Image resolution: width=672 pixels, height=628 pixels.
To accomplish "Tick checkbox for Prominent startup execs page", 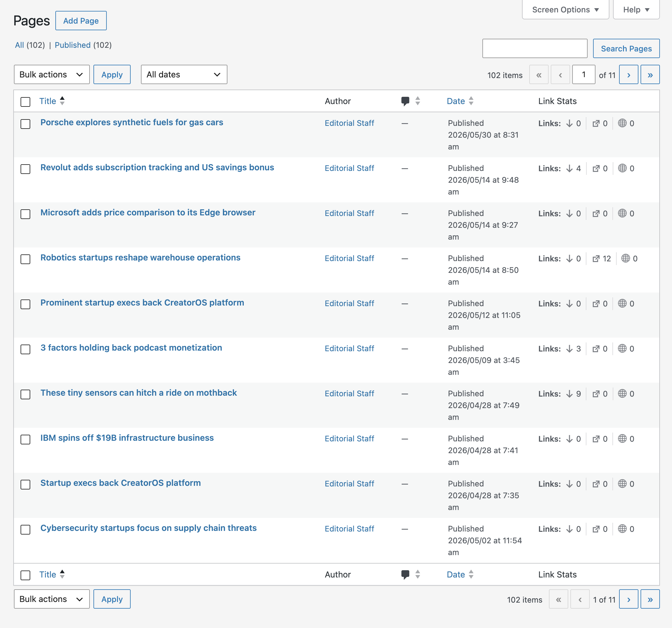I will pos(25,304).
